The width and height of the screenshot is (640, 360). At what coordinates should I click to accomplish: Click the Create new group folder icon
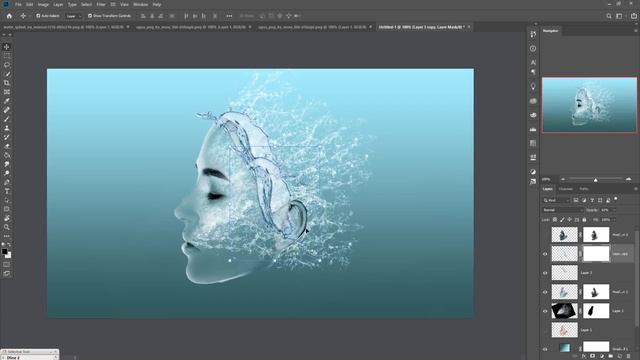tap(611, 356)
